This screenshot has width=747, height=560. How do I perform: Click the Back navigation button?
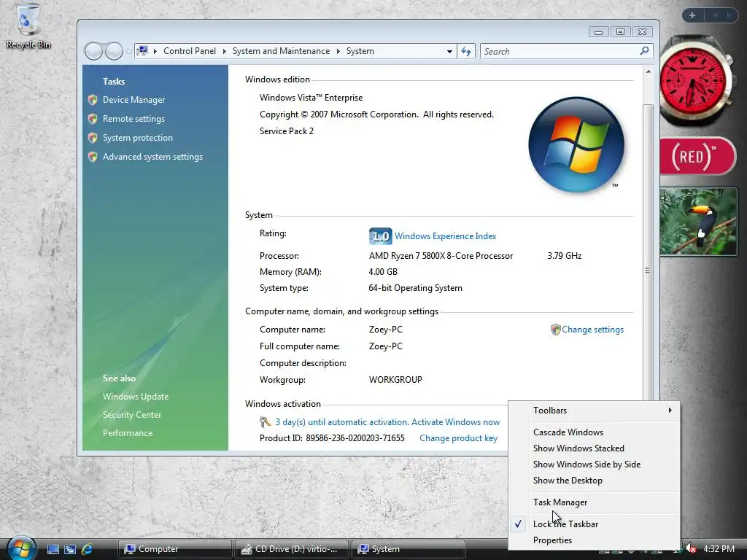pyautogui.click(x=93, y=51)
